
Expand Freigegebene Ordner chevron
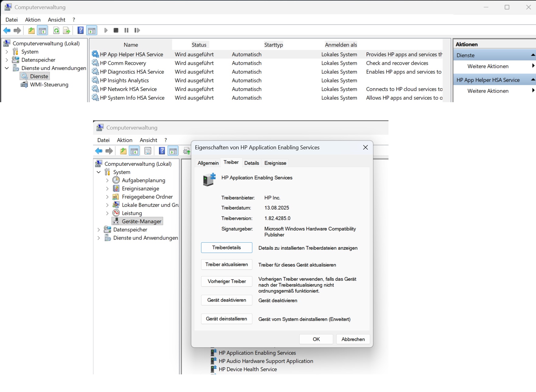(107, 197)
